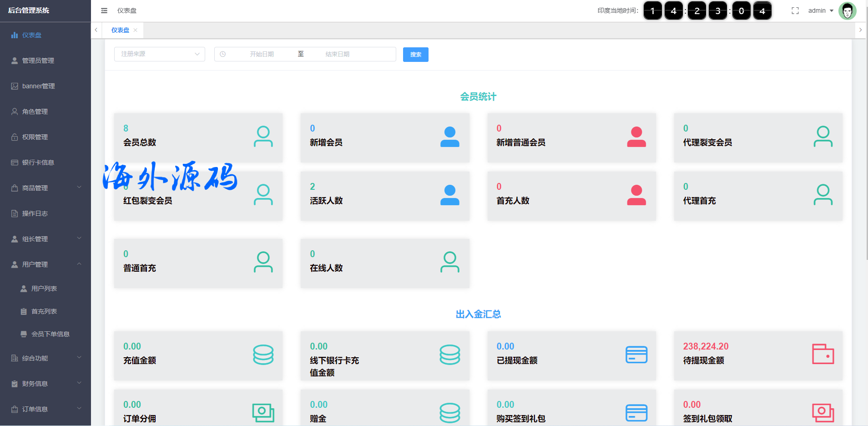This screenshot has height=426, width=868.
Task: Close the 仪表盘 tab
Action: tap(136, 30)
